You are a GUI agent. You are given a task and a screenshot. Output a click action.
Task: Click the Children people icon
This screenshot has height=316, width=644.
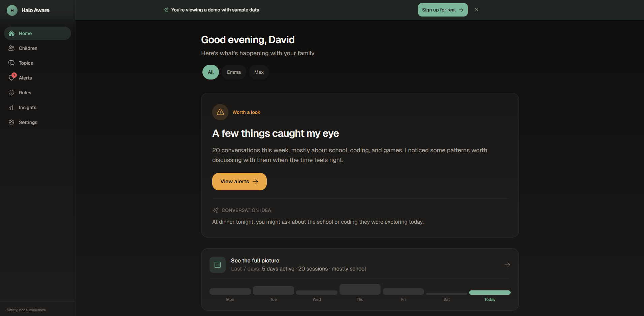coord(11,48)
